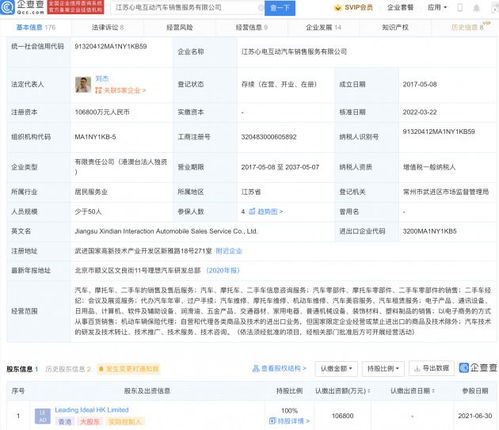Switch to the 经营风险 tab
The image size is (499, 430).
pyautogui.click(x=180, y=27)
